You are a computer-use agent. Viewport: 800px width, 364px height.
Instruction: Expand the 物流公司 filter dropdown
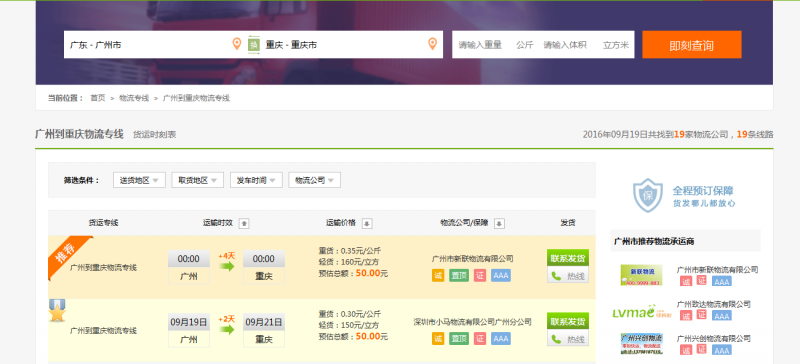(x=314, y=180)
